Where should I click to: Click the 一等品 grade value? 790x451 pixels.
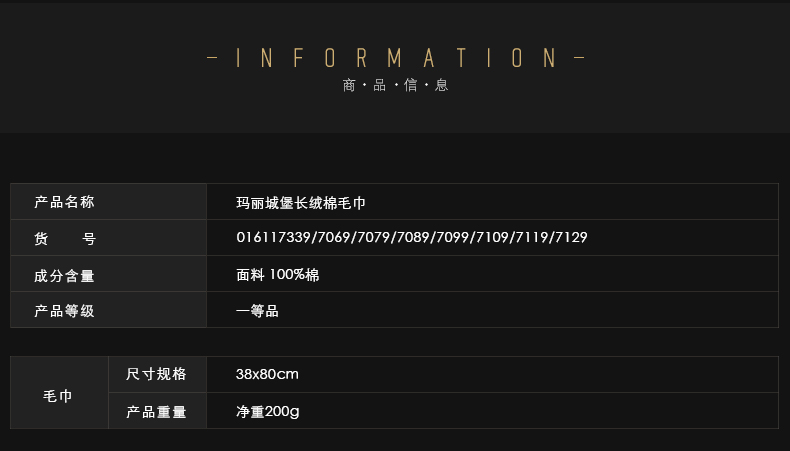coord(257,311)
